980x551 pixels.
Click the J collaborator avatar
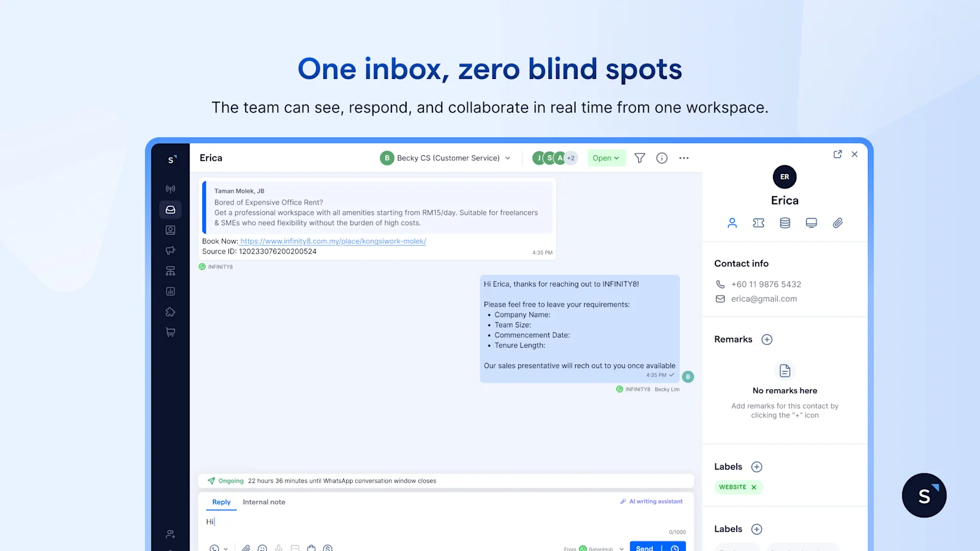(x=539, y=158)
